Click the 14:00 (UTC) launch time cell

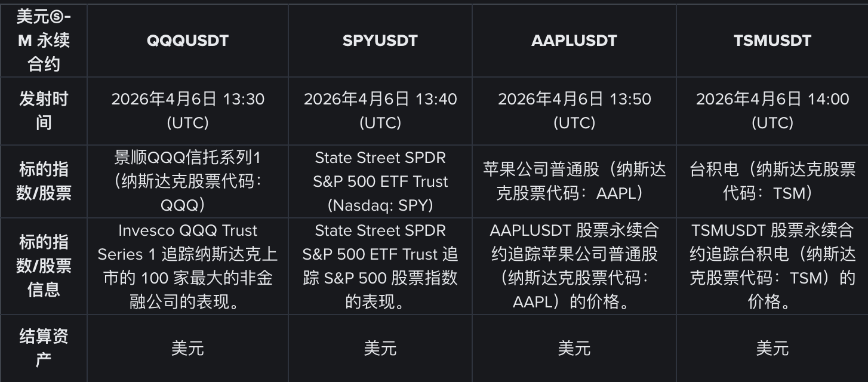tap(772, 110)
